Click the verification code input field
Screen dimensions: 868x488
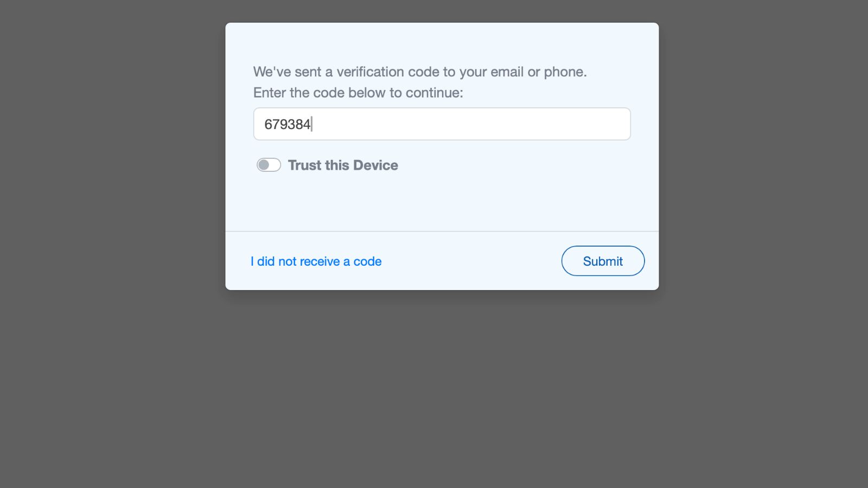442,124
